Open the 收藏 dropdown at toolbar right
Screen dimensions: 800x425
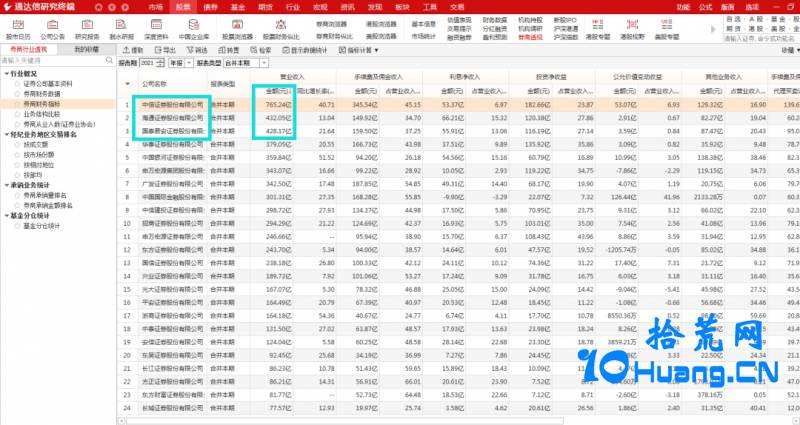tap(790, 50)
